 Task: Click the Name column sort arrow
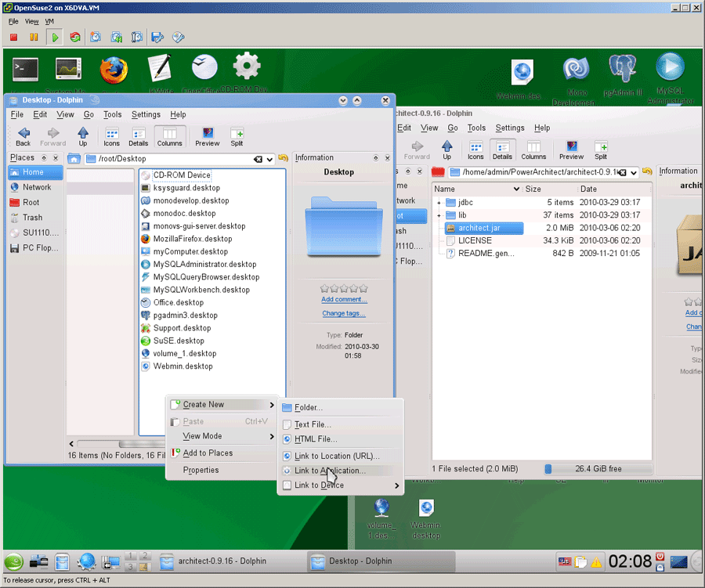coord(516,189)
